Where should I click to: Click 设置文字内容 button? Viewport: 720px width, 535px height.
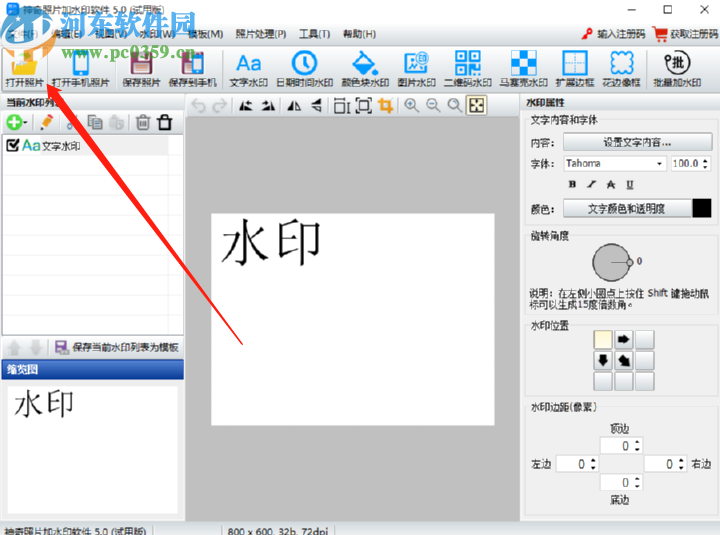coord(637,142)
